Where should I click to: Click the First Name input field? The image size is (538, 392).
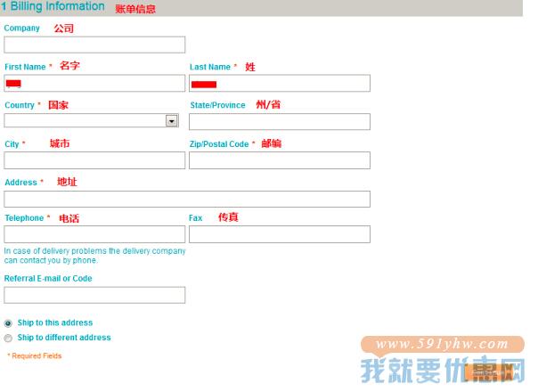(94, 84)
